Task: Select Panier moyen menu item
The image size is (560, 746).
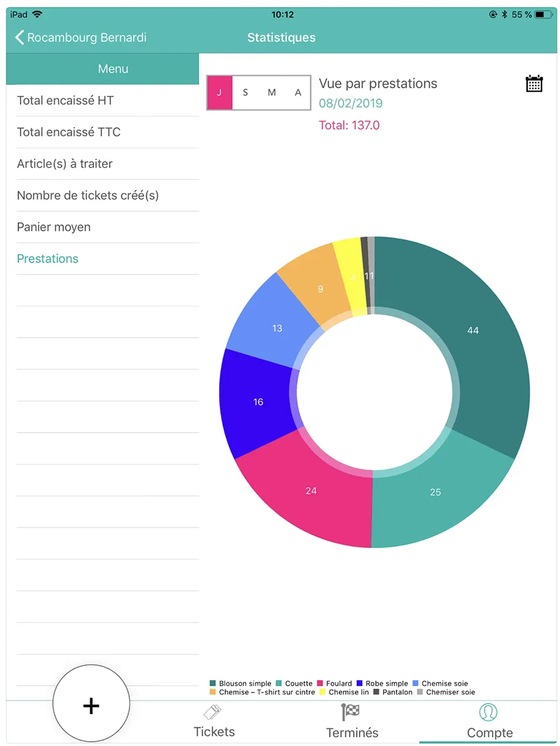Action: [54, 227]
